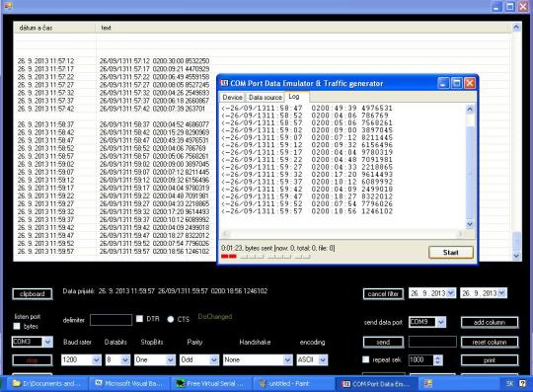Enable the repeat sek checkbox
This screenshot has width=533, height=392.
[x=366, y=359]
